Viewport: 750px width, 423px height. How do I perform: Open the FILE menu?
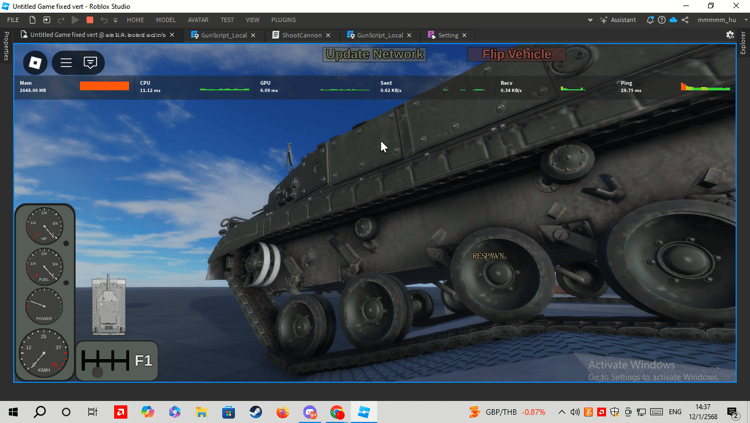coord(13,20)
